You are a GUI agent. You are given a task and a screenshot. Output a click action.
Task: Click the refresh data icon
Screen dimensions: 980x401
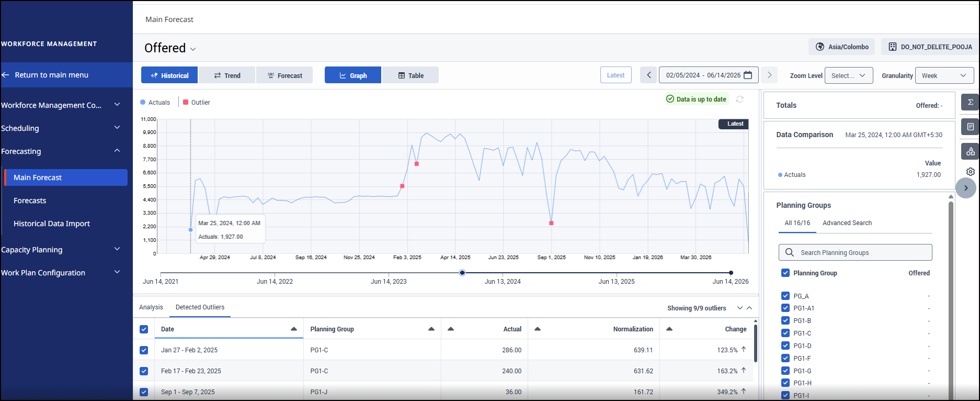coord(739,99)
